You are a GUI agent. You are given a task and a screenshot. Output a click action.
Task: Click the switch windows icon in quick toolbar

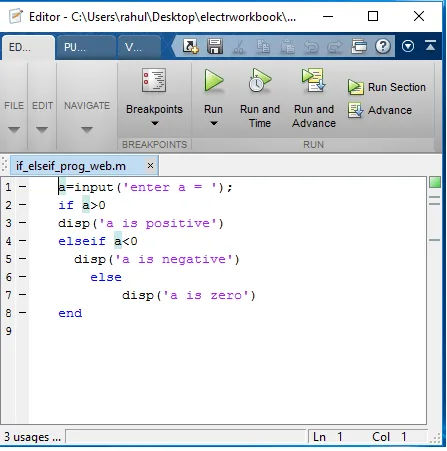[x=359, y=46]
